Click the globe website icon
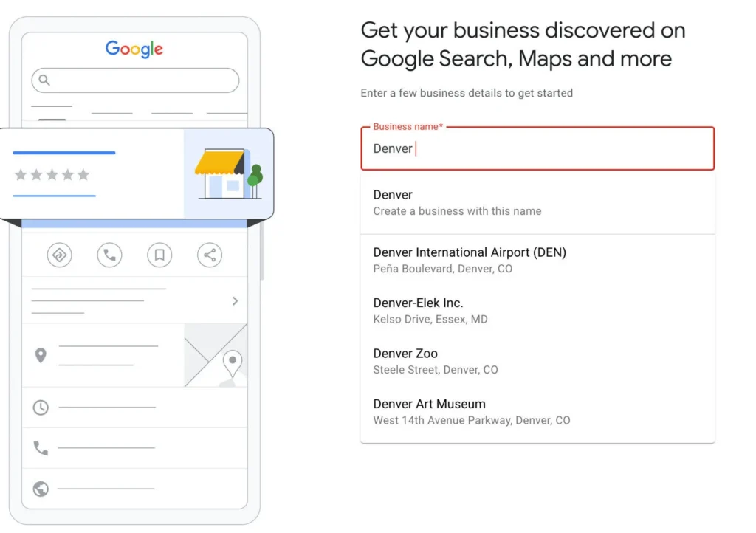The height and width of the screenshot is (533, 756). click(x=41, y=489)
